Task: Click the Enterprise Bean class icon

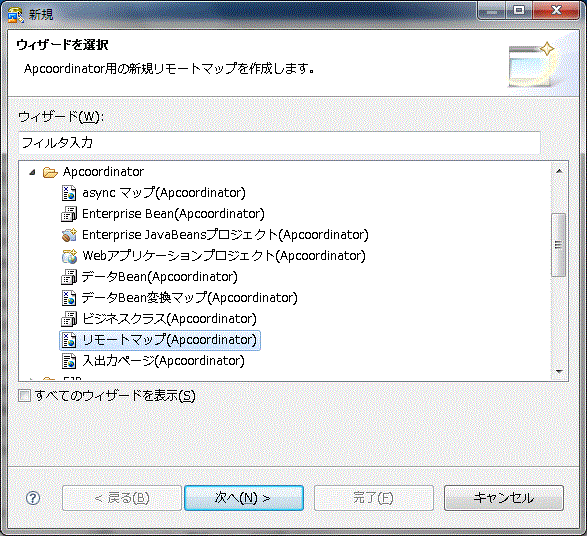Action: click(69, 214)
